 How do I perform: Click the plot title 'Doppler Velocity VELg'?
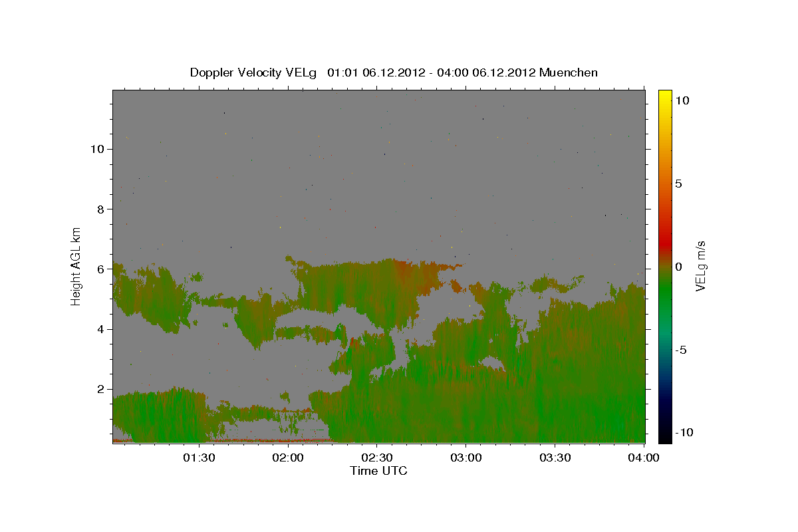[x=254, y=72]
